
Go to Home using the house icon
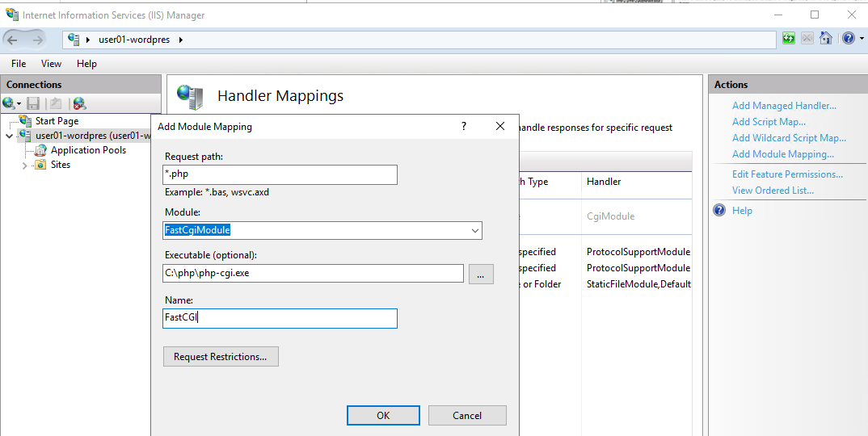(825, 38)
